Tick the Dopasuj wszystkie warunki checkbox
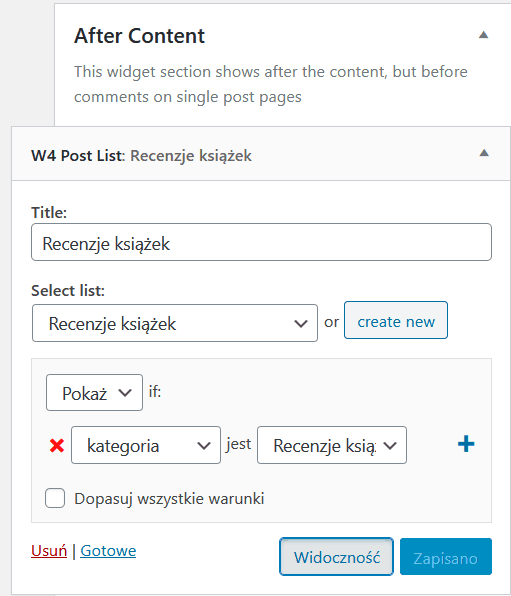Screen dimensions: 511x596 click(55, 498)
